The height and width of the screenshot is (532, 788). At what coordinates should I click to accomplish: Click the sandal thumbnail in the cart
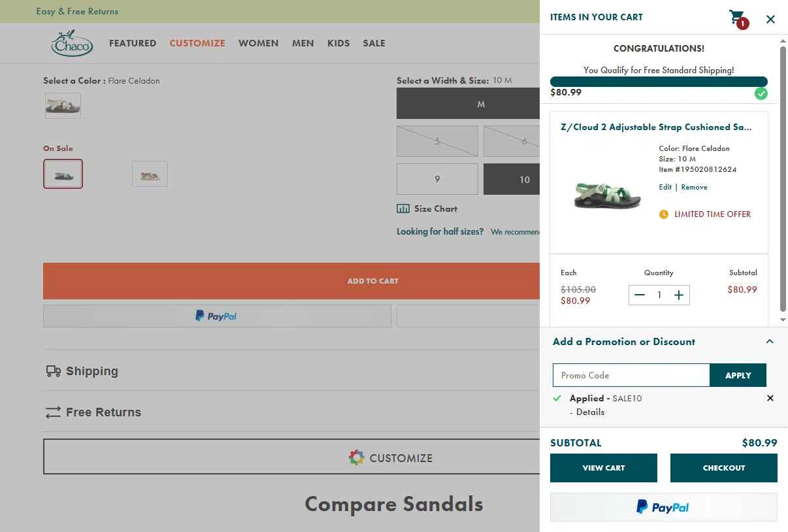608,194
